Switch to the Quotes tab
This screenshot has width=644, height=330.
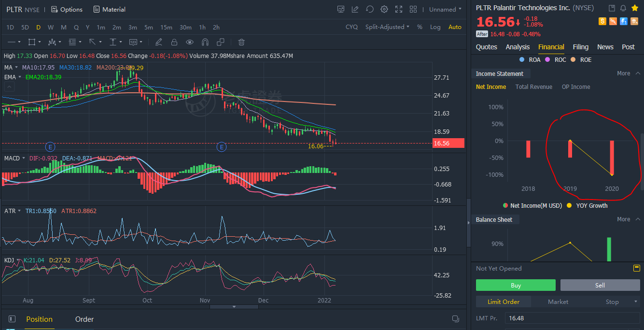[487, 47]
